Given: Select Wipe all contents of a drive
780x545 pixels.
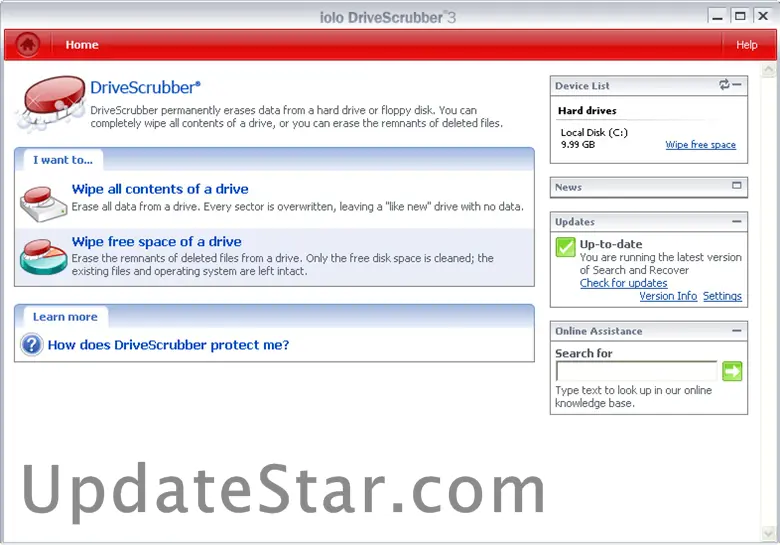Looking at the screenshot, I should (160, 189).
